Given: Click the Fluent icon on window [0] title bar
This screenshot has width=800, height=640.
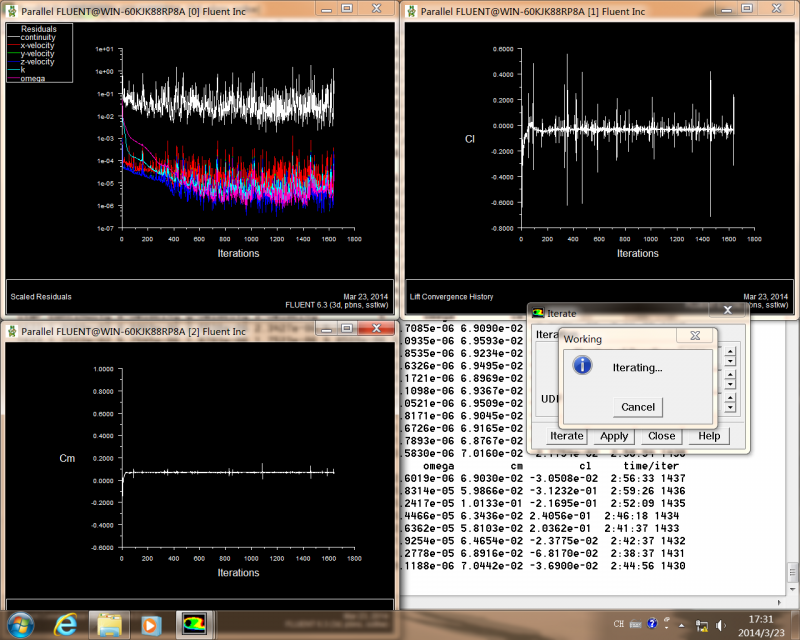Looking at the screenshot, I should (x=12, y=8).
